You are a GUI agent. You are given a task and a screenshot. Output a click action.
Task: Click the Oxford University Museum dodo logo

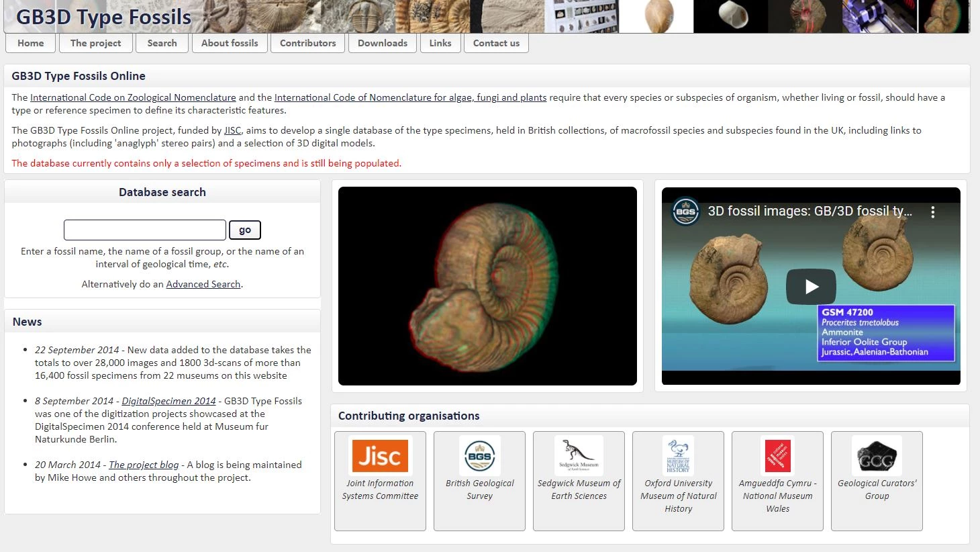pos(678,456)
